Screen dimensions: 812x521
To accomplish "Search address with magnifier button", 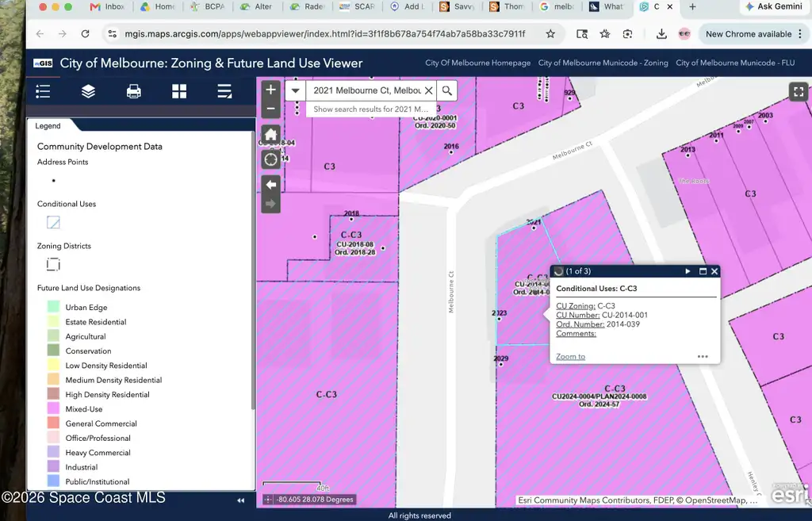I will (x=447, y=90).
